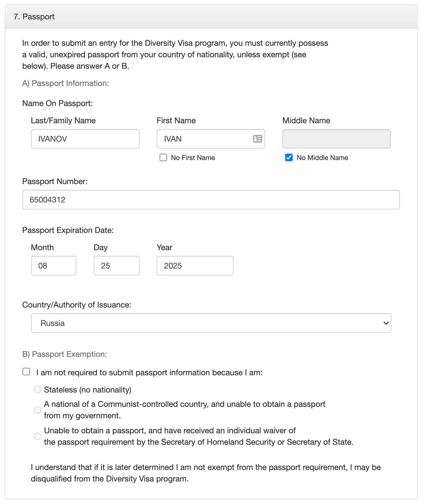Click the 7. Passport section header

pos(34,17)
